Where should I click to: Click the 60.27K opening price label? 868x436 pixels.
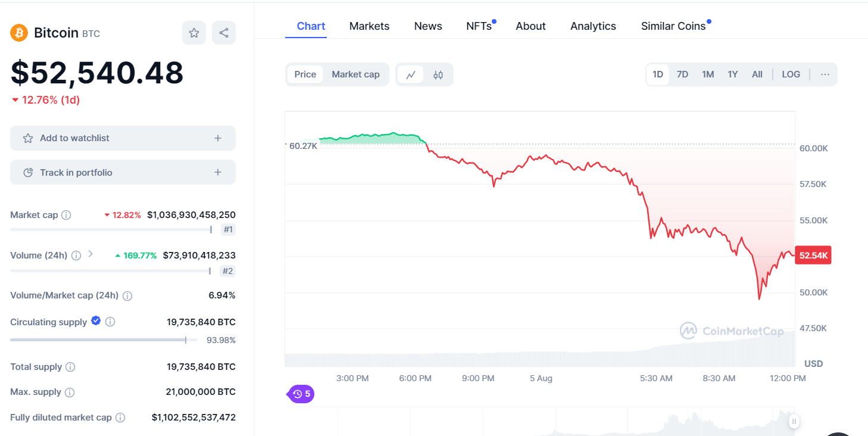pyautogui.click(x=303, y=146)
